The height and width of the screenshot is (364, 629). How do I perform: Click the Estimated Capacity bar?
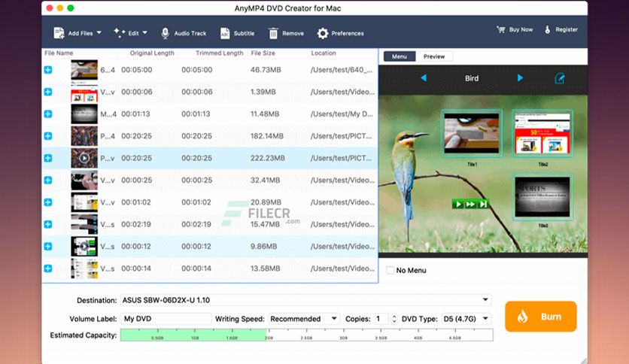[x=307, y=335]
